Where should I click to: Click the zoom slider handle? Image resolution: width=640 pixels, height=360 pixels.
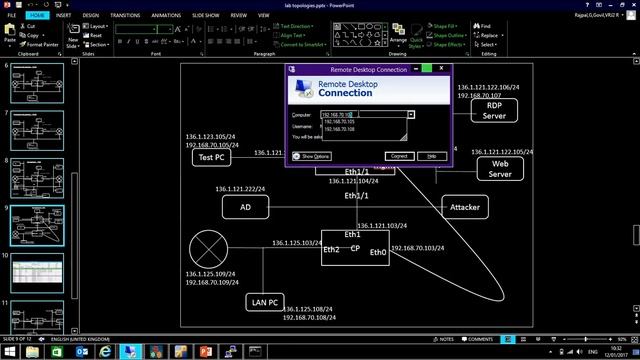click(585, 339)
